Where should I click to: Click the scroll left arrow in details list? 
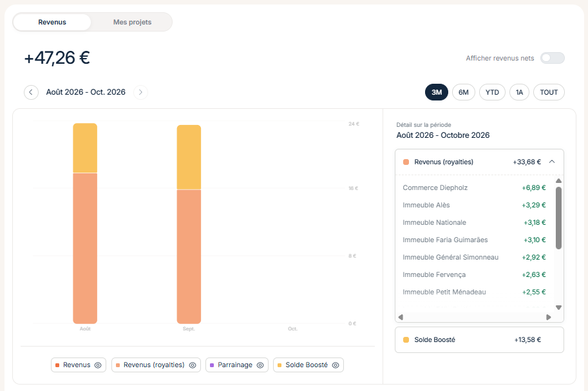pos(401,317)
